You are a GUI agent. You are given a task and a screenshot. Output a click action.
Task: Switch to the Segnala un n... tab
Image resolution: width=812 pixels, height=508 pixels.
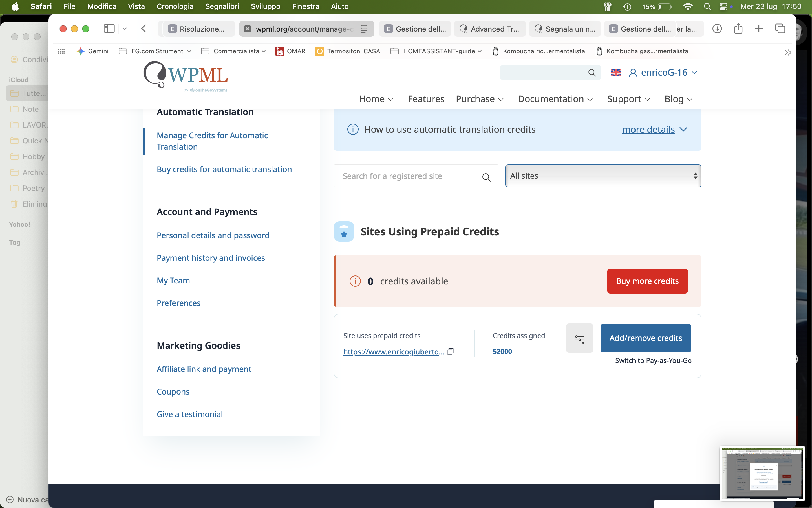(x=565, y=29)
